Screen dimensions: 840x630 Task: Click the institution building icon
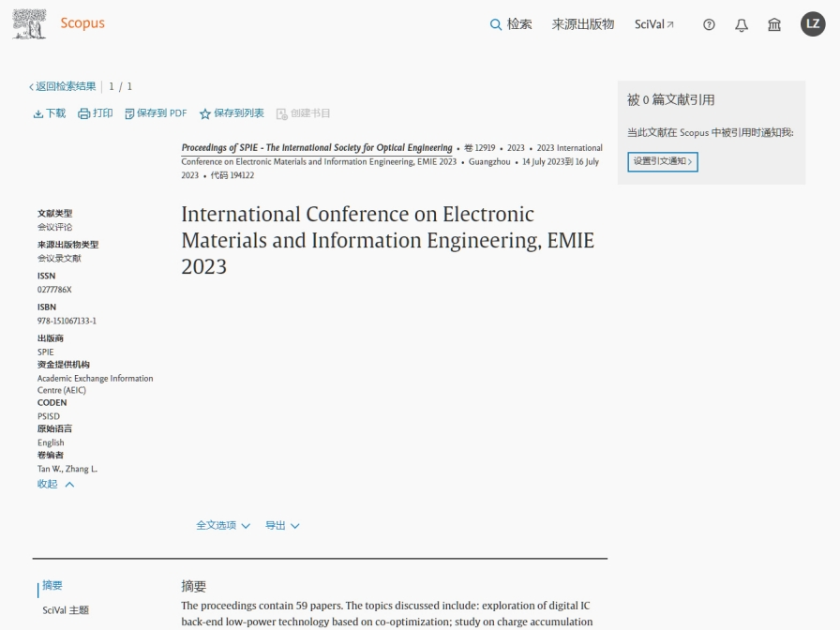[774, 24]
